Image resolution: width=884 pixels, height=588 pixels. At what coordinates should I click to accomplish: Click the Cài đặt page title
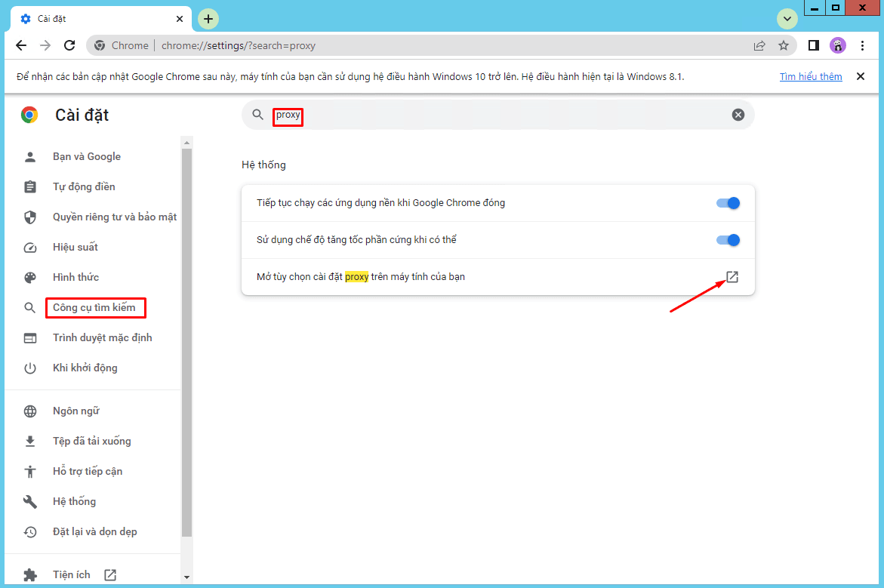82,115
